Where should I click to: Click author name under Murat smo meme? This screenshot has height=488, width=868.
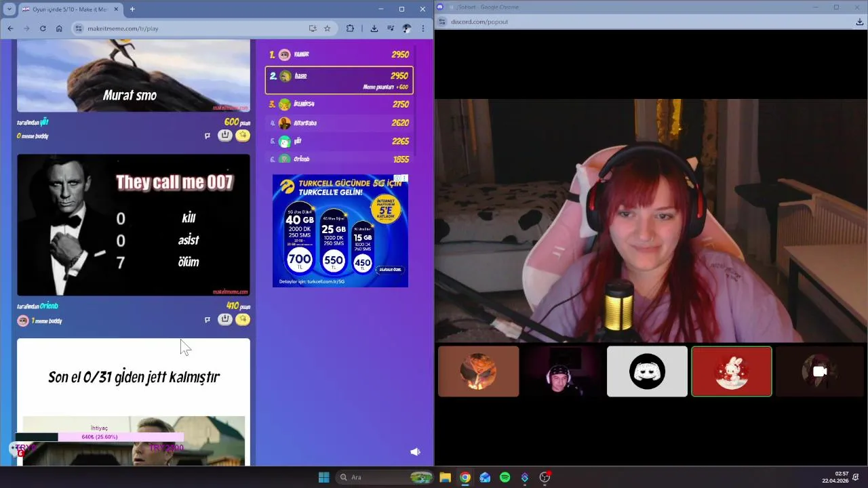(44, 122)
